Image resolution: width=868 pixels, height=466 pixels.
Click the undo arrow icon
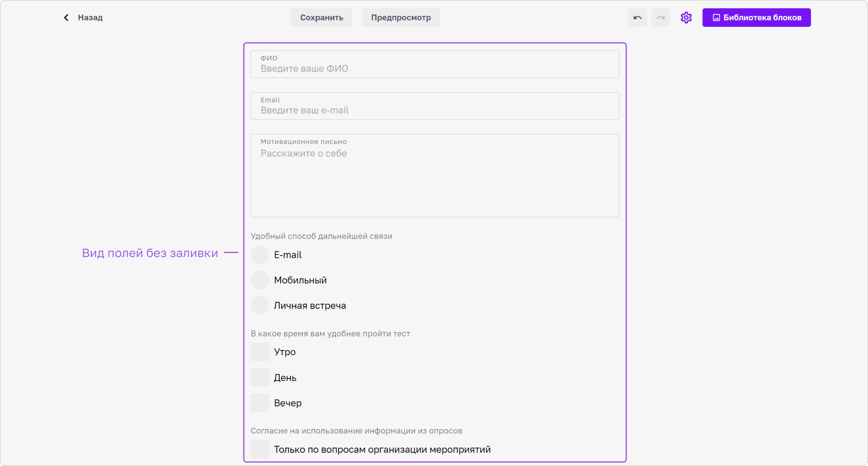[x=637, y=17]
